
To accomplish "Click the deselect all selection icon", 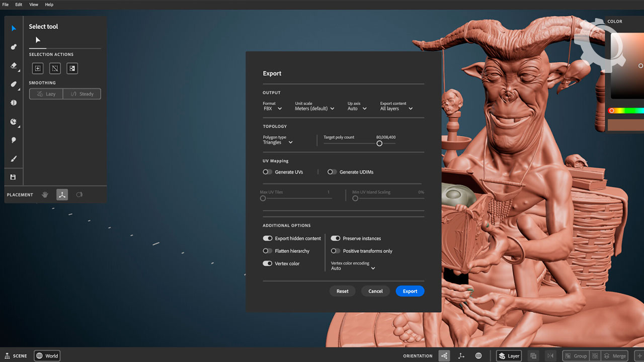I will coord(55,68).
